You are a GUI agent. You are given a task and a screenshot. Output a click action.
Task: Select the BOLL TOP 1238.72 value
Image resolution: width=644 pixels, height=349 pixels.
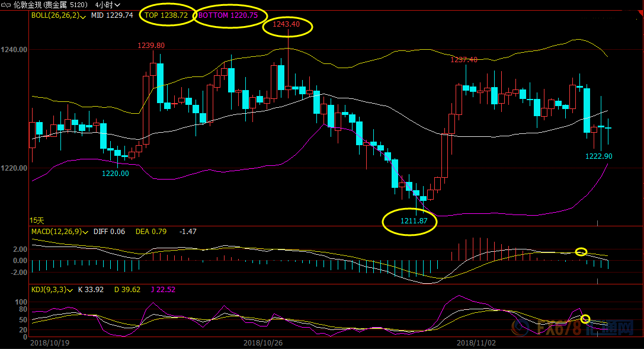[x=166, y=15]
